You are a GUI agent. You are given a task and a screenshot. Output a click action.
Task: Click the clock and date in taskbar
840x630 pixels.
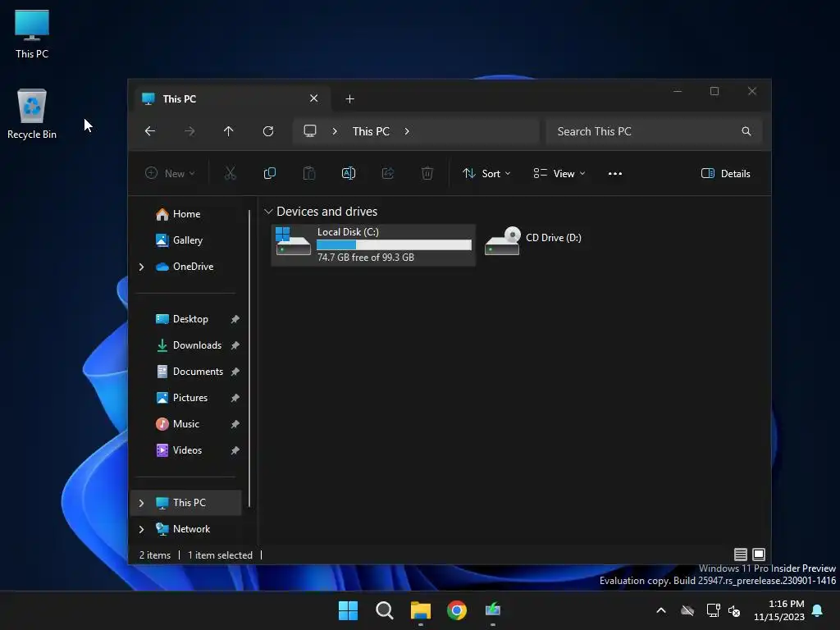point(779,610)
